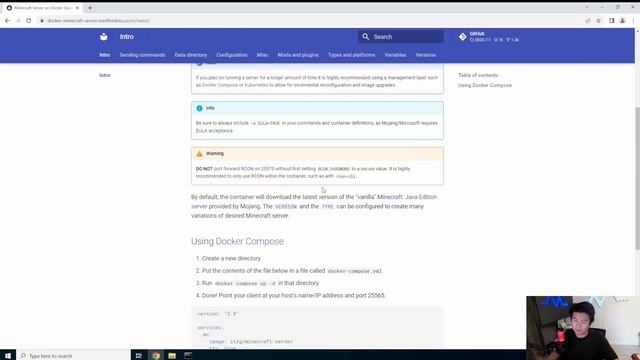
Task: Click the browser forward arrow
Action: [18, 20]
